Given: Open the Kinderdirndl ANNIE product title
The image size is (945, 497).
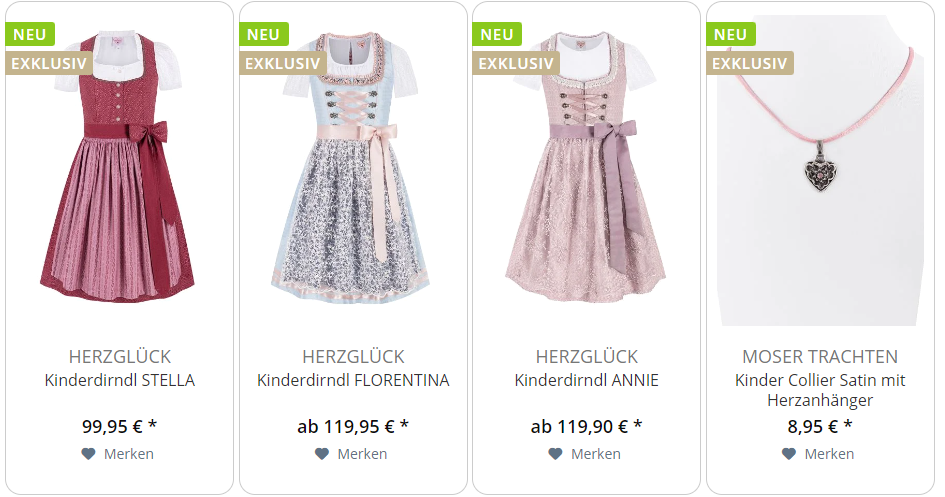Looking at the screenshot, I should pos(586,380).
